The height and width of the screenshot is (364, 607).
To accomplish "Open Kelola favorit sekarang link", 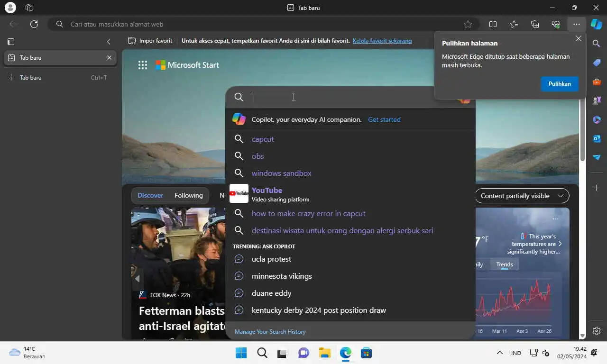I will [x=382, y=41].
